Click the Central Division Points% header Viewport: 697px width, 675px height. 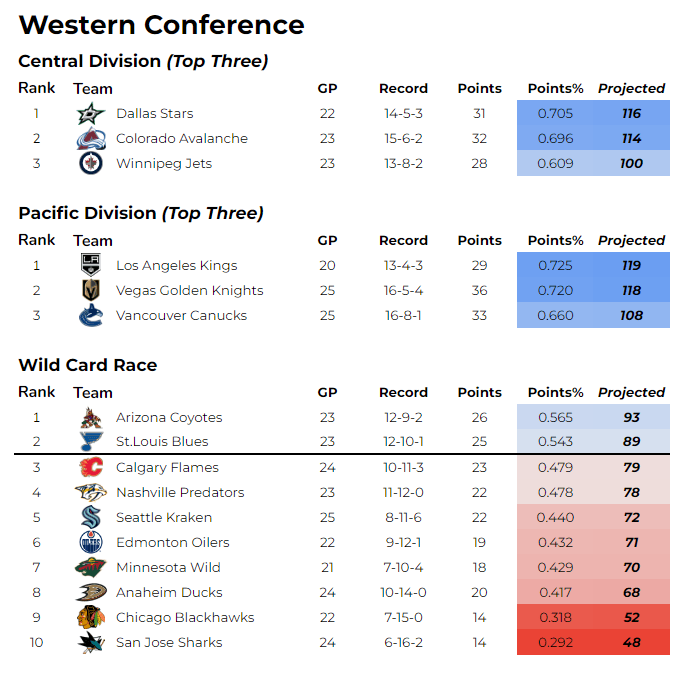click(555, 88)
